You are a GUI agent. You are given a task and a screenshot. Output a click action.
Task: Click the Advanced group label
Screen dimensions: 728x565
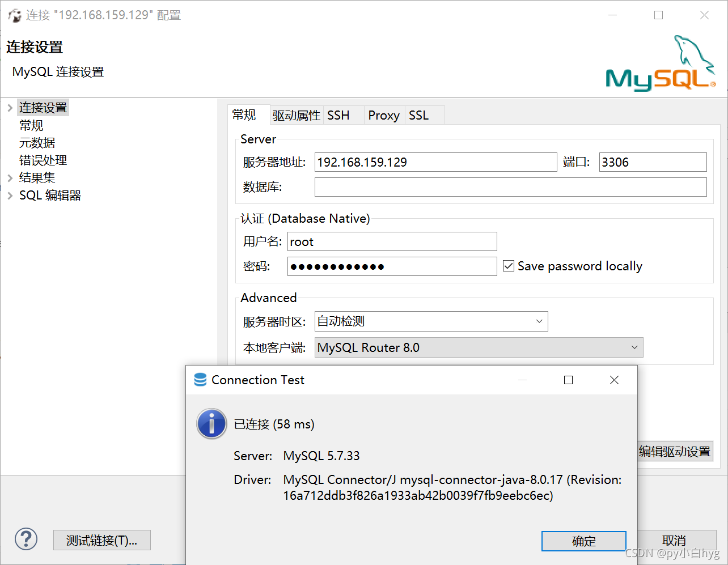pyautogui.click(x=269, y=298)
